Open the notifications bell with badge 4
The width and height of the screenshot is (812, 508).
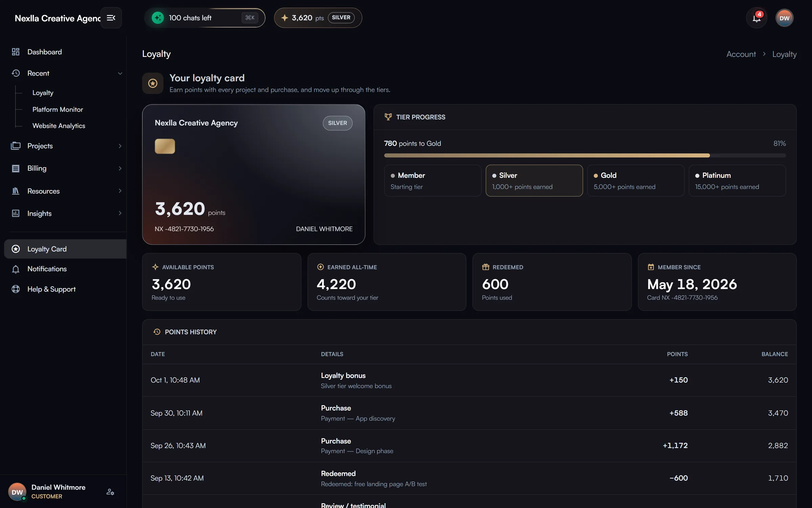click(x=756, y=18)
